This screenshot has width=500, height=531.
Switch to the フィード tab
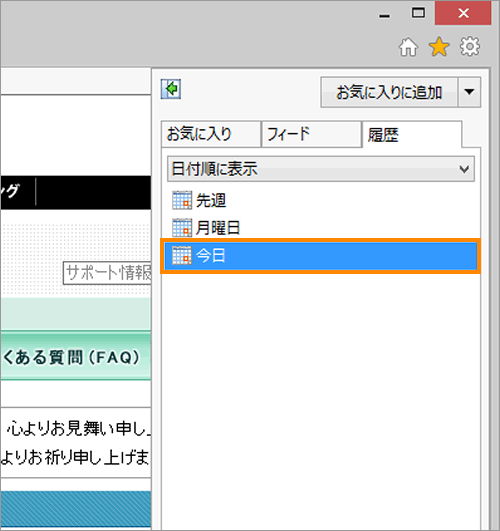point(311,134)
